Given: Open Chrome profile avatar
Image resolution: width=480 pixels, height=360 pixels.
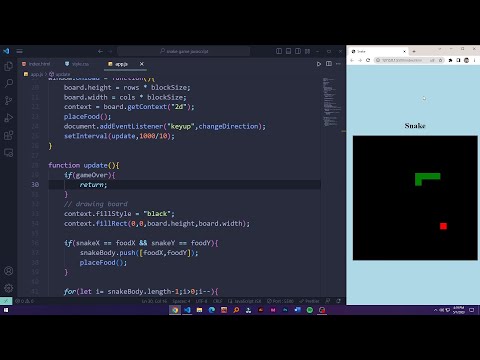Looking at the screenshot, I should coord(467,60).
